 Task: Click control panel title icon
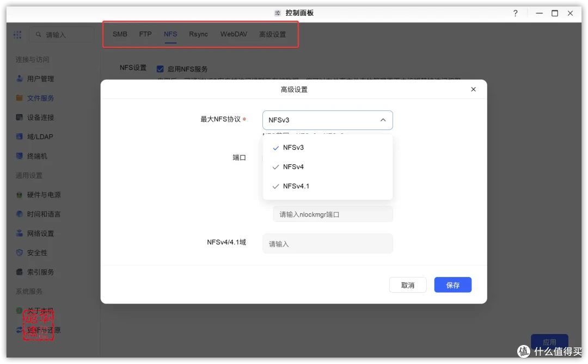[278, 13]
